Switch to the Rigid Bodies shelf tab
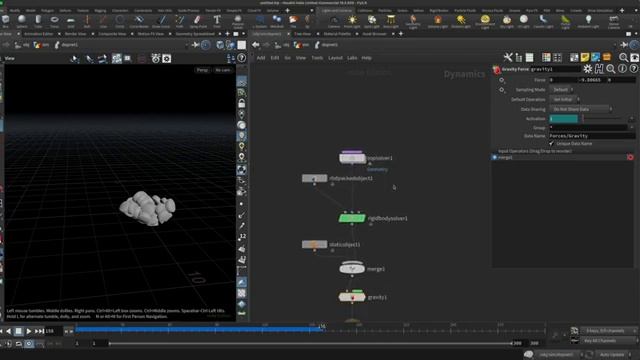640x360 pixels. click(439, 11)
